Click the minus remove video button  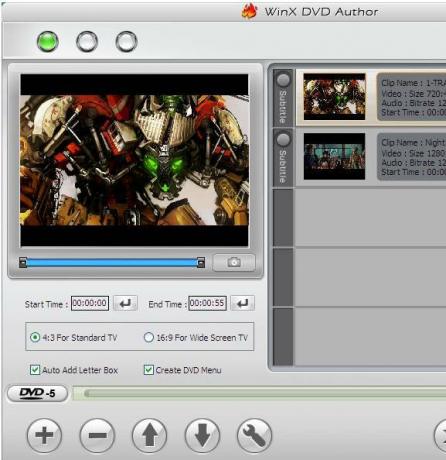tap(97, 435)
